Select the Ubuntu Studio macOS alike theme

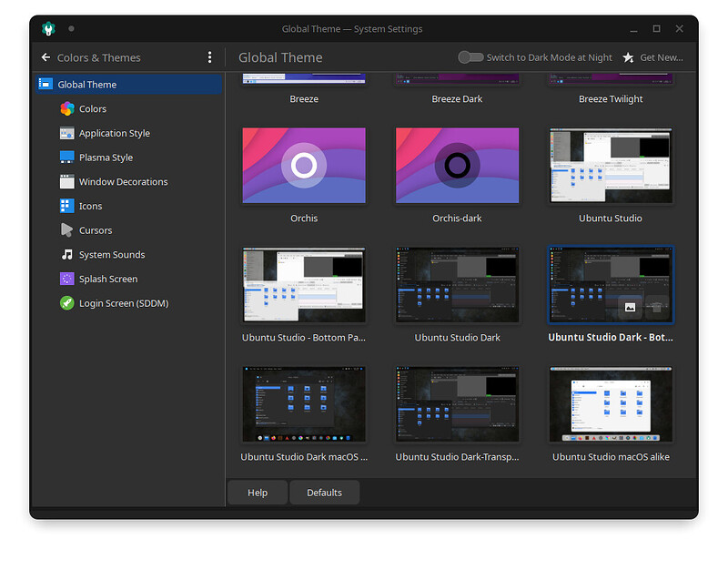[611, 404]
